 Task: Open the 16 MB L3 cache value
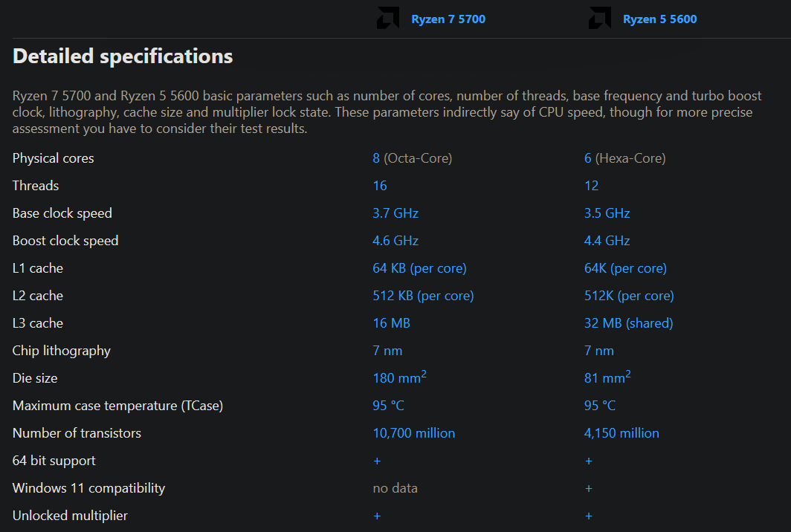pos(392,323)
